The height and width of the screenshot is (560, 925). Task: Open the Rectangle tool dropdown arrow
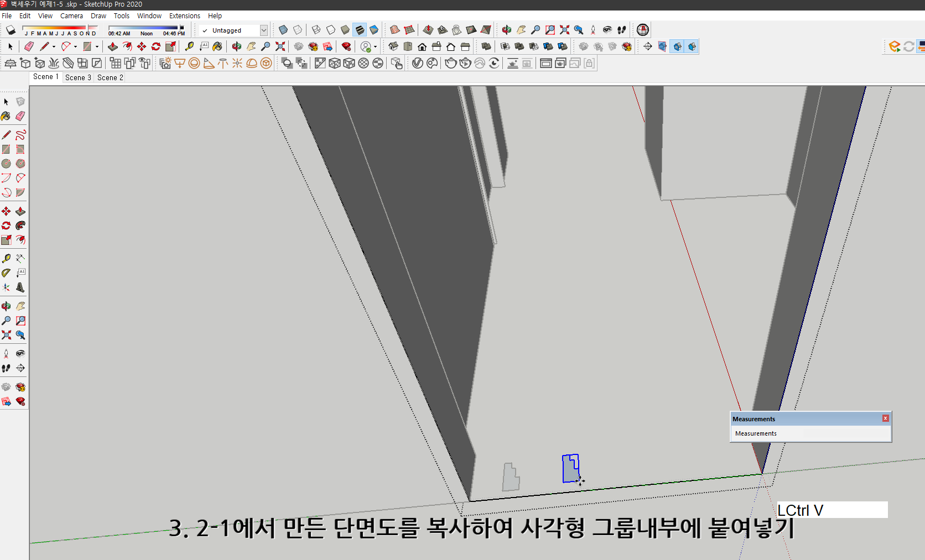97,46
